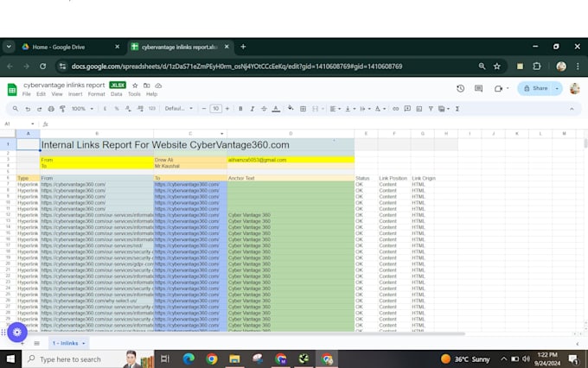Open the borders tool

pyautogui.click(x=303, y=109)
